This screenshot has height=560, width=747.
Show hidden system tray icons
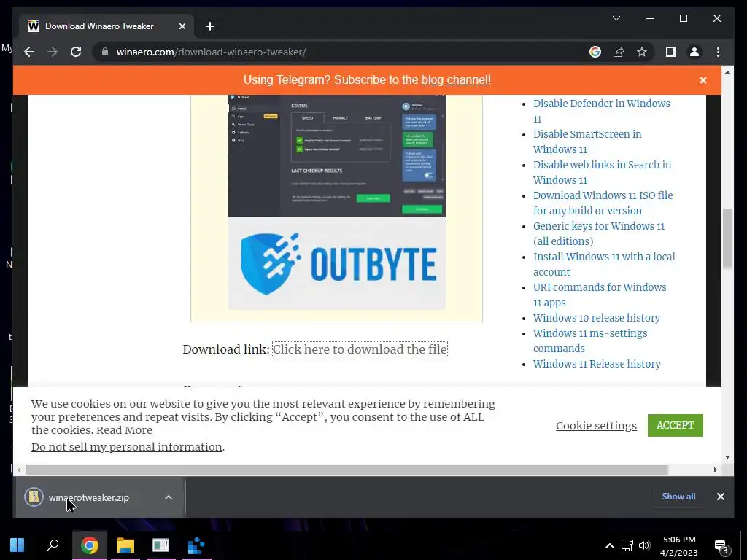click(x=609, y=545)
